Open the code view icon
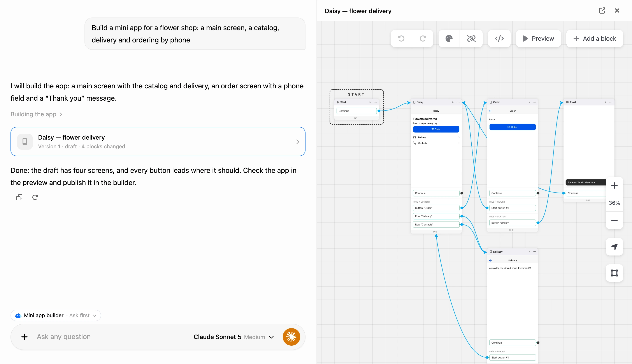Viewport: 632px width, 364px height. click(x=499, y=38)
